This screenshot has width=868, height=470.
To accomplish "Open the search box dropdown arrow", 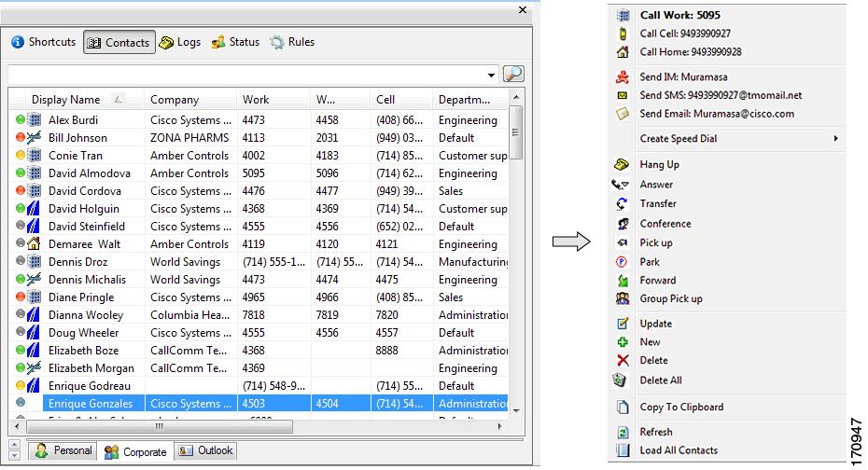I will [492, 75].
